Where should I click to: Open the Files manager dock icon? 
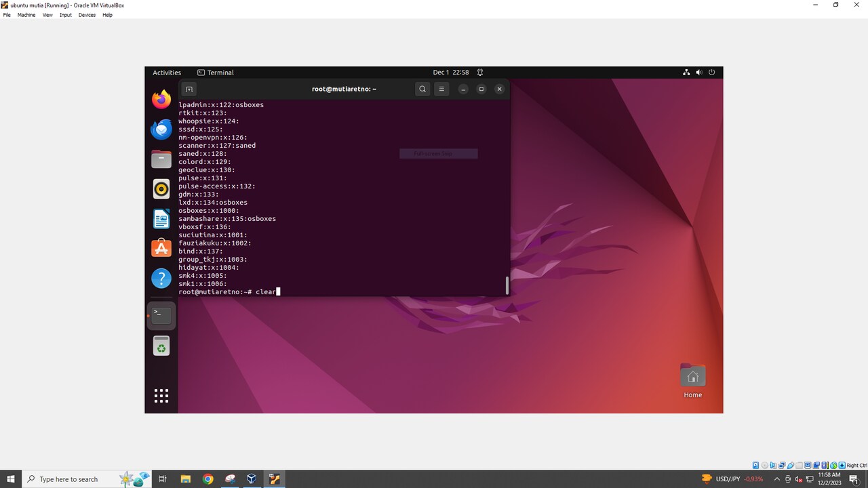coord(161,159)
